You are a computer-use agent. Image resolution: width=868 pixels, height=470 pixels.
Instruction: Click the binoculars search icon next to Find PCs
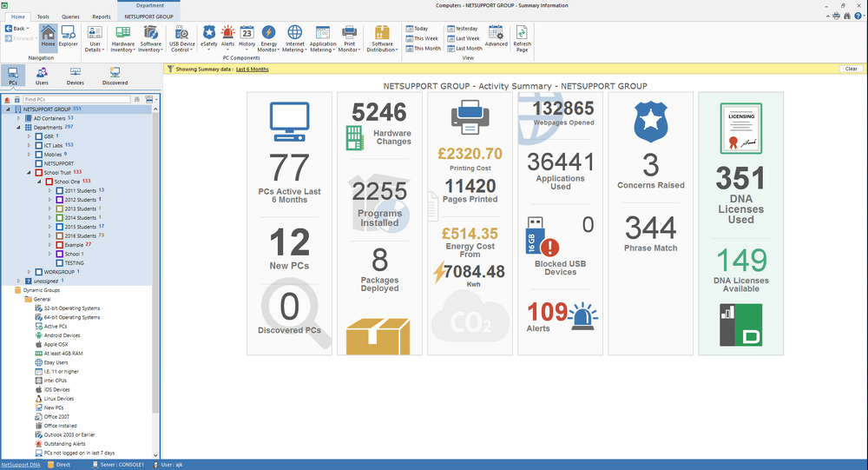click(x=137, y=99)
